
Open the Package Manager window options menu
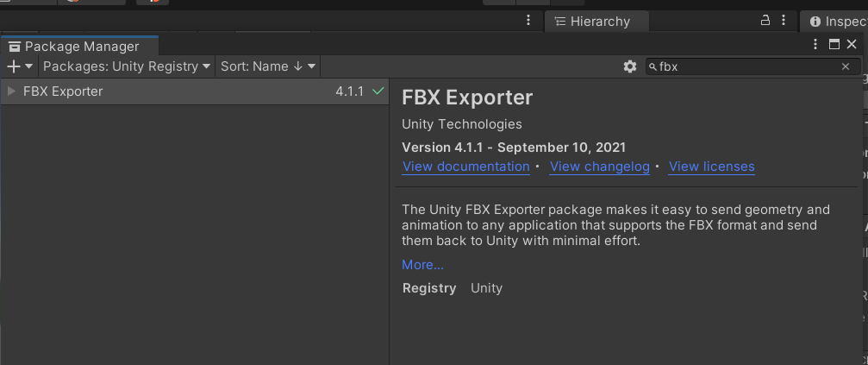[x=815, y=44]
